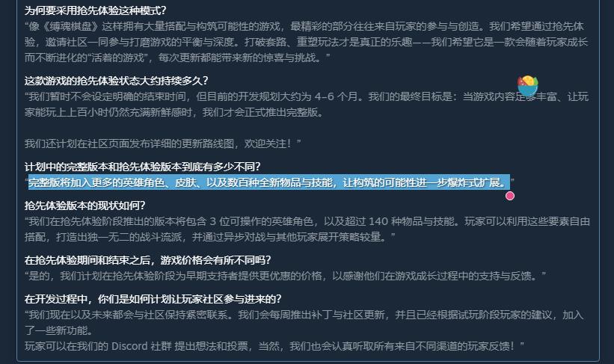614x364 pixels.
Task: Click the line about 更新路线图,欢迎关注
Action: click(x=162, y=144)
